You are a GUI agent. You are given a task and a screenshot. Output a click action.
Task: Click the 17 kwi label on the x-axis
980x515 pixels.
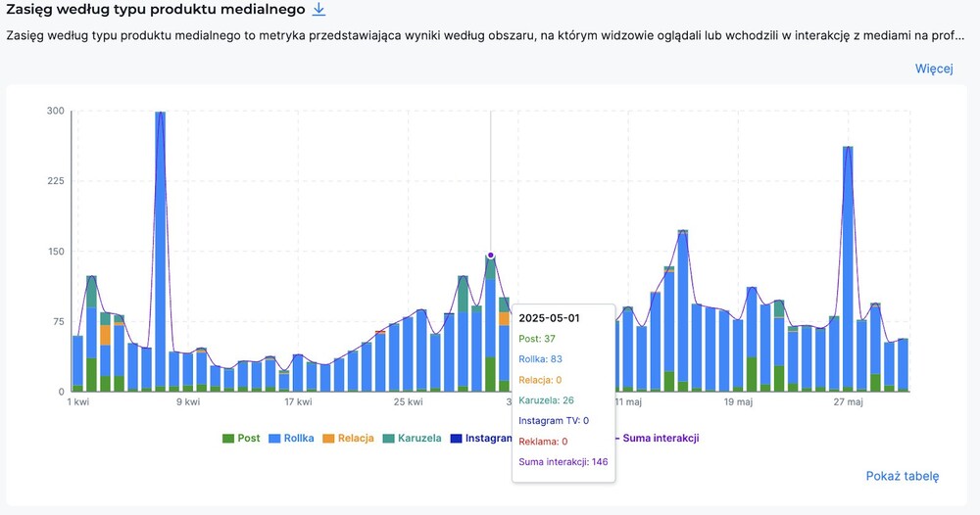(298, 401)
